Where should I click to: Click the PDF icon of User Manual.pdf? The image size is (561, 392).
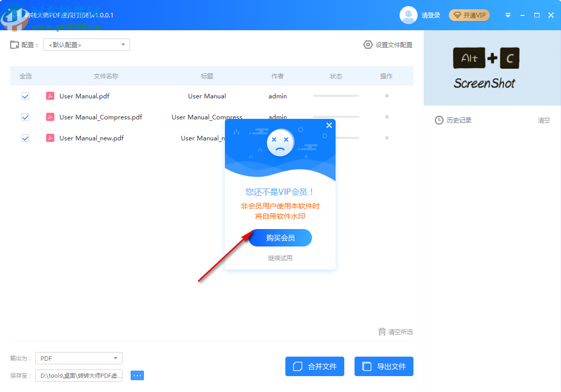[50, 96]
